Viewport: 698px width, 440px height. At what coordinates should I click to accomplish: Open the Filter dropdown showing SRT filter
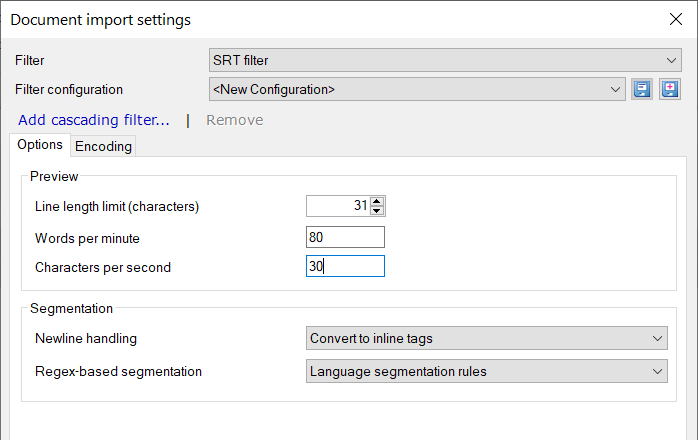point(445,60)
